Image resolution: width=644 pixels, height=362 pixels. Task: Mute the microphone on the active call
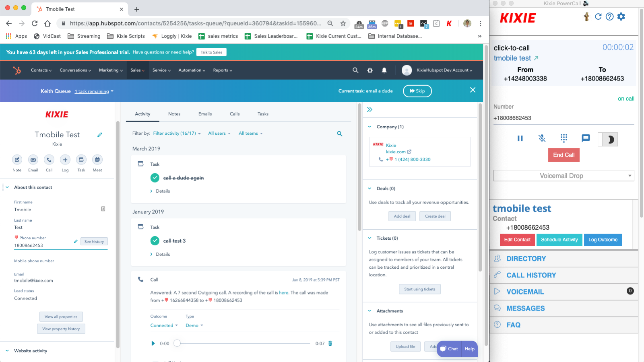coord(542,138)
